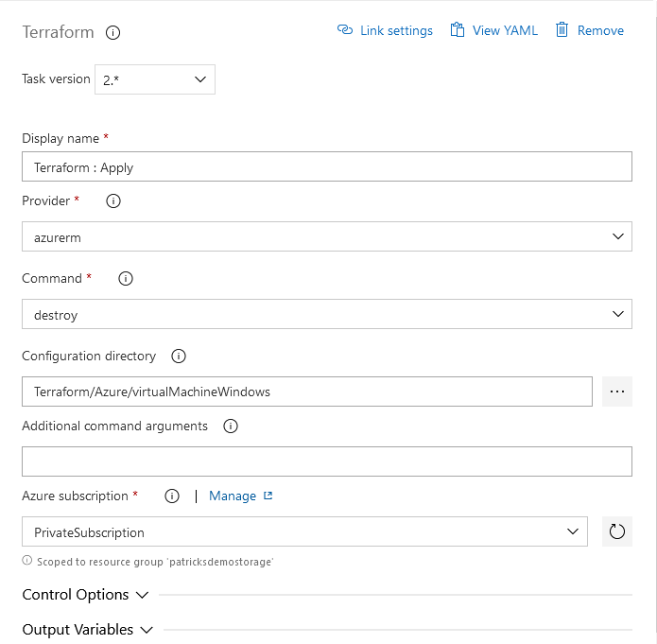The width and height of the screenshot is (657, 644).
Task: Click the info icon next to Provider
Action: 113,200
